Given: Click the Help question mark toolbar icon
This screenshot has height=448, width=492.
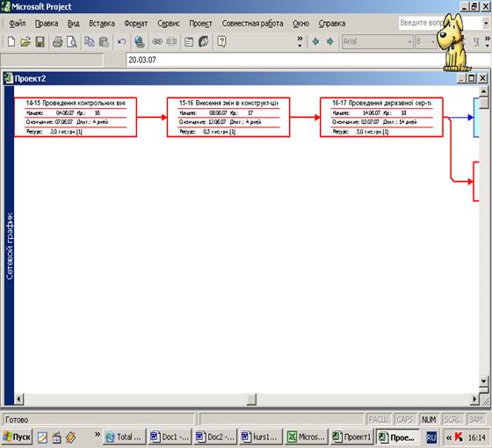Looking at the screenshot, I should tap(221, 41).
